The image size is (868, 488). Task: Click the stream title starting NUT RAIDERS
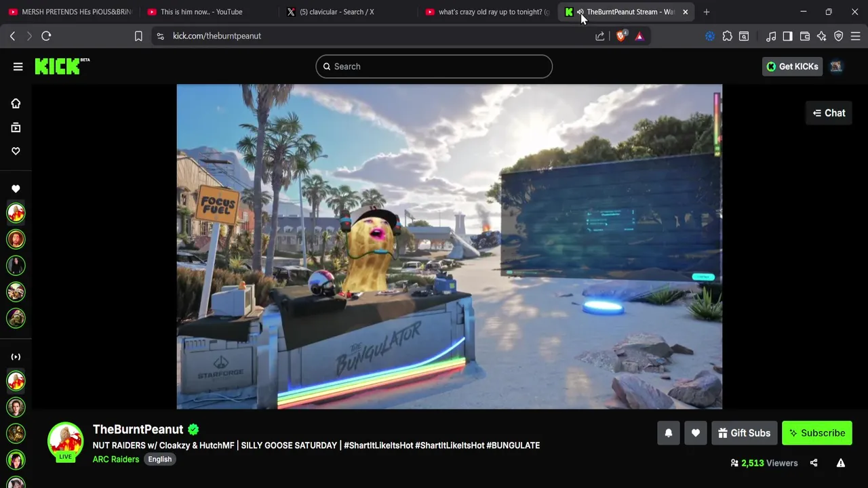pos(316,445)
